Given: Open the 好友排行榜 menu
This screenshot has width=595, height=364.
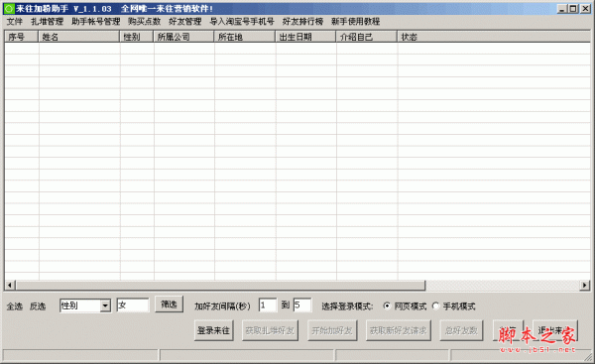Looking at the screenshot, I should [302, 22].
